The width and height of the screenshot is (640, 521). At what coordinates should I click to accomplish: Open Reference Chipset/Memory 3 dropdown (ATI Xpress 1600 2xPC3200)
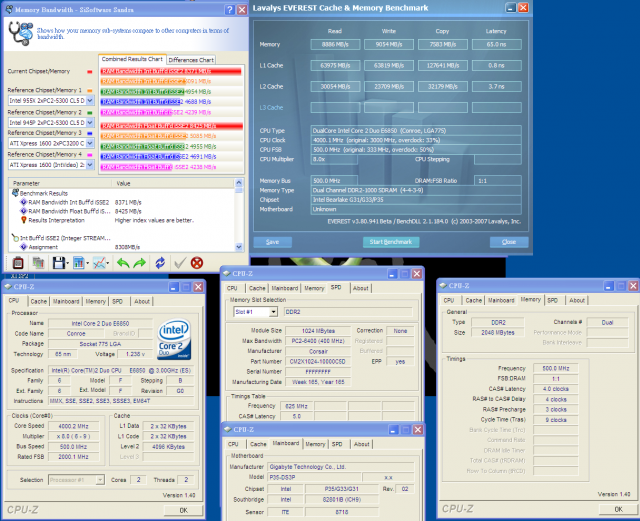click(90, 143)
